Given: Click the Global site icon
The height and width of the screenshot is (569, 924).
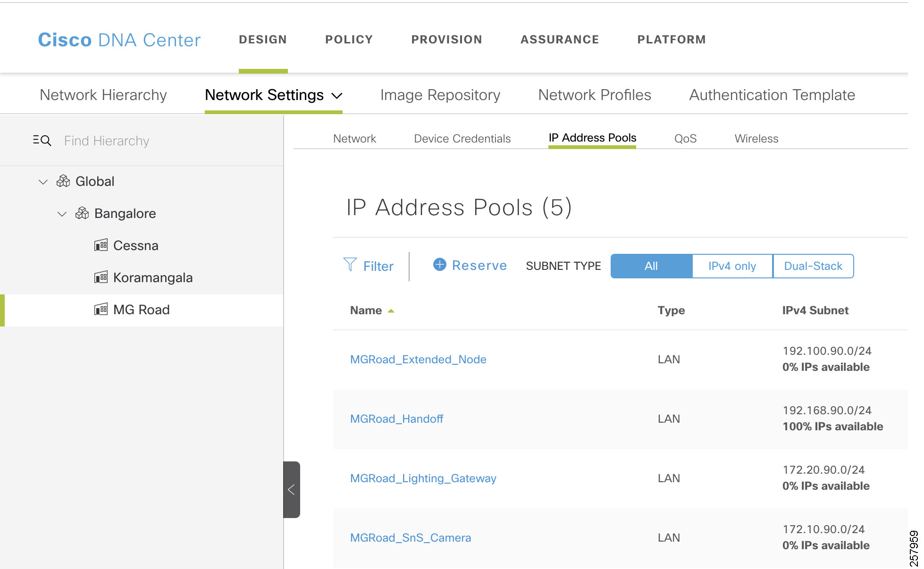Looking at the screenshot, I should (63, 181).
